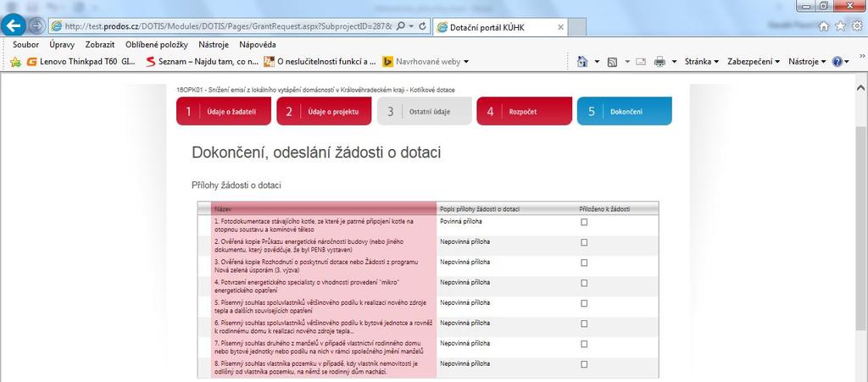Viewport: 868px width, 382px height.
Task: Click the command bar home icon
Action: point(581,62)
